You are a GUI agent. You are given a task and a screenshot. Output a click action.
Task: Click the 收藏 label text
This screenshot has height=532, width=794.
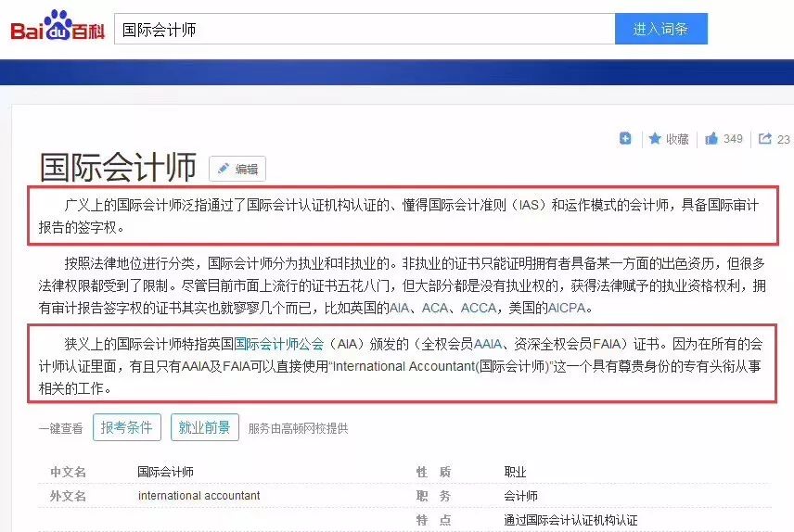(677, 139)
